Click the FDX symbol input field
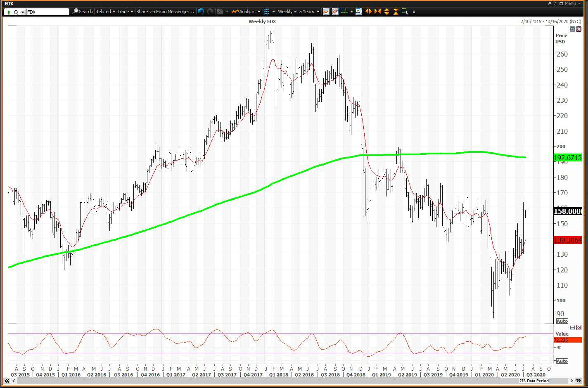Image resolution: width=588 pixels, height=388 pixels. point(48,12)
